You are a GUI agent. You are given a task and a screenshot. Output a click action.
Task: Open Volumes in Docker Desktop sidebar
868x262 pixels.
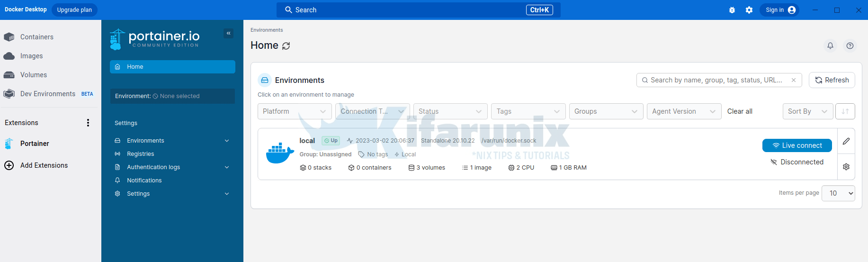(34, 75)
